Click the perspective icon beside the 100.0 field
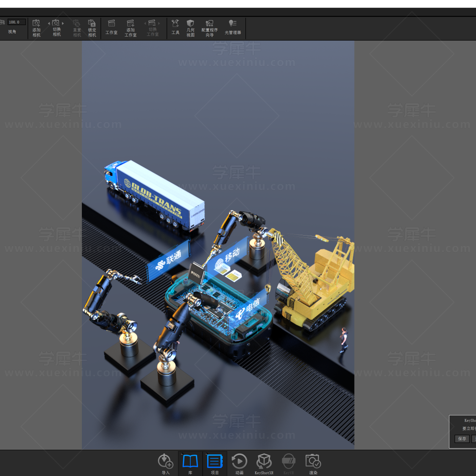Screen dimensions: 476x476 [2, 22]
